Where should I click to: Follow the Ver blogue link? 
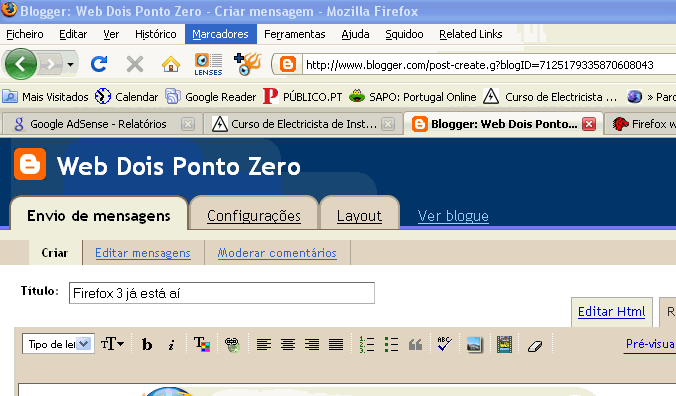[453, 215]
